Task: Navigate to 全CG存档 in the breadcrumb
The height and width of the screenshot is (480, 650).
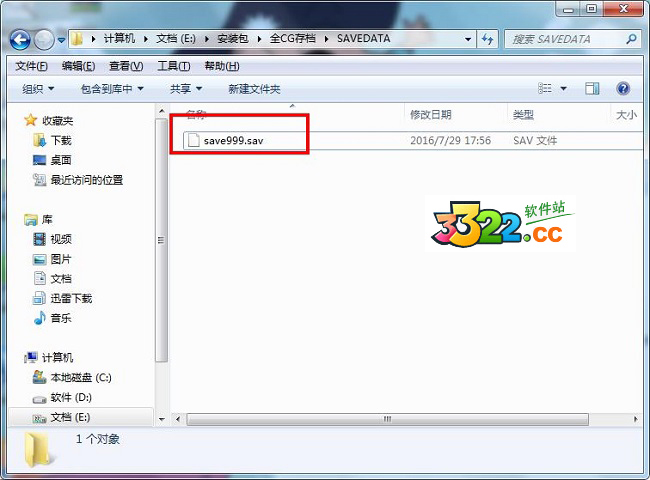Action: [x=292, y=39]
